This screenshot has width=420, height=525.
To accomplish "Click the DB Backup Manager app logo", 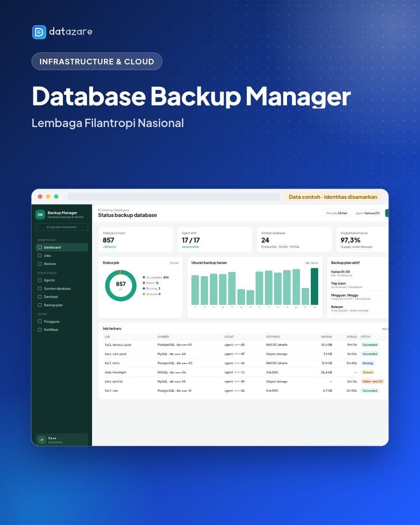I will tap(40, 215).
